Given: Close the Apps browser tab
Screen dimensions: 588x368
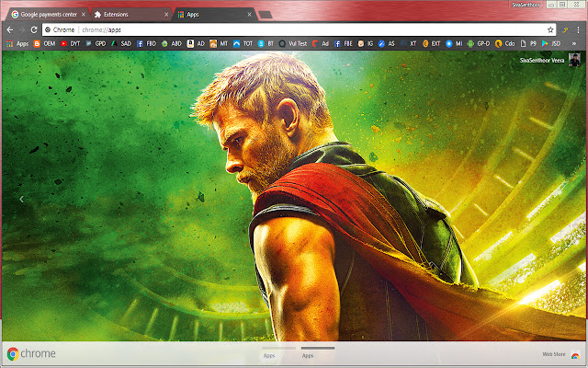Looking at the screenshot, I should [x=249, y=15].
